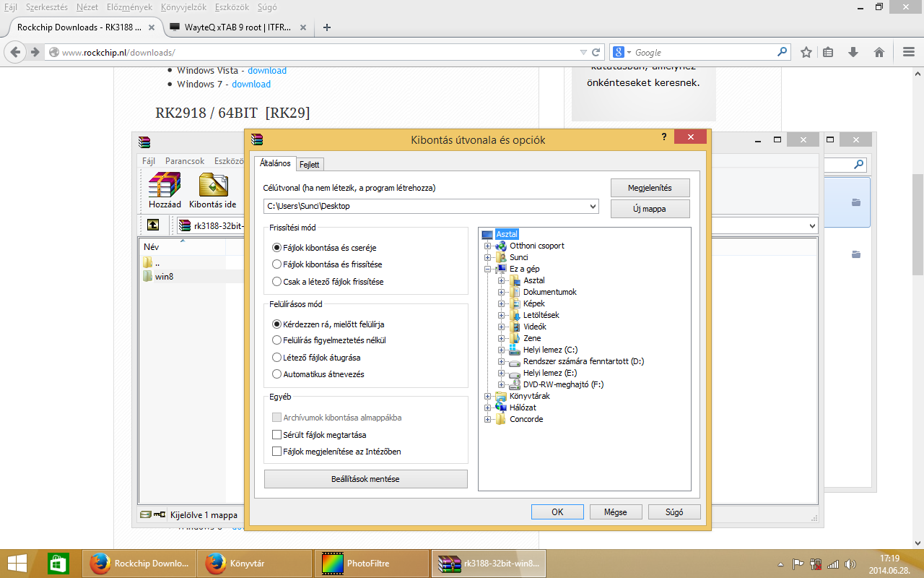Click the Új mappa button

point(650,209)
